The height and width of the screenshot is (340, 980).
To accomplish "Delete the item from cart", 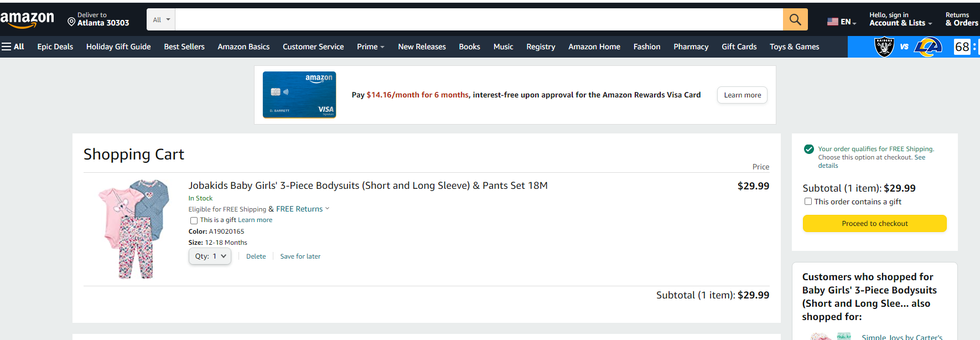I will pos(256,256).
